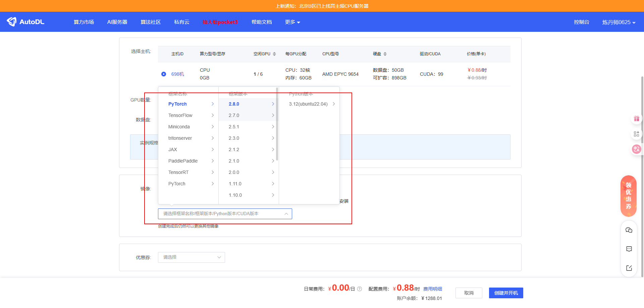
Task: Expand the TensorRT framework option
Action: (188, 172)
